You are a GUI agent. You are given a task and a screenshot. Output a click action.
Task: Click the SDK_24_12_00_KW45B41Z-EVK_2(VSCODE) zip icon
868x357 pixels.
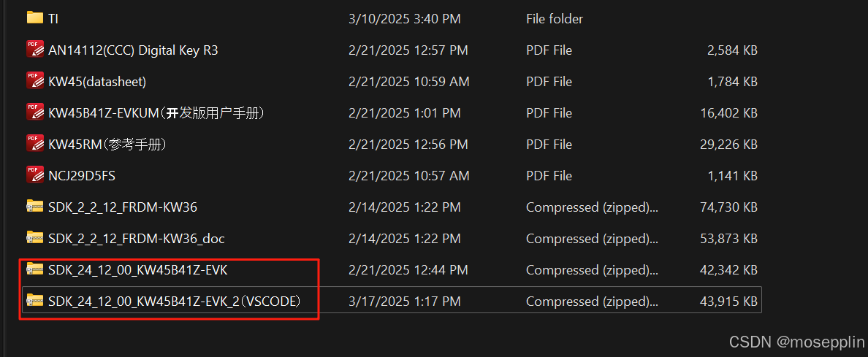(x=35, y=301)
